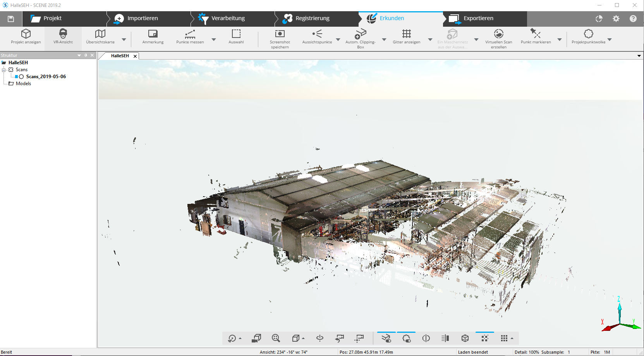Toggle the point cloud switch in bottom toolbar
The width and height of the screenshot is (644, 356).
click(406, 338)
